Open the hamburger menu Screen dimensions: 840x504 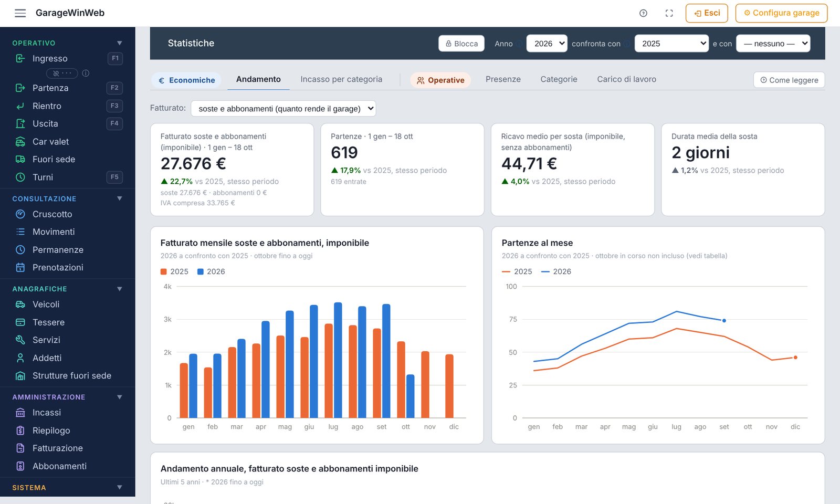20,13
